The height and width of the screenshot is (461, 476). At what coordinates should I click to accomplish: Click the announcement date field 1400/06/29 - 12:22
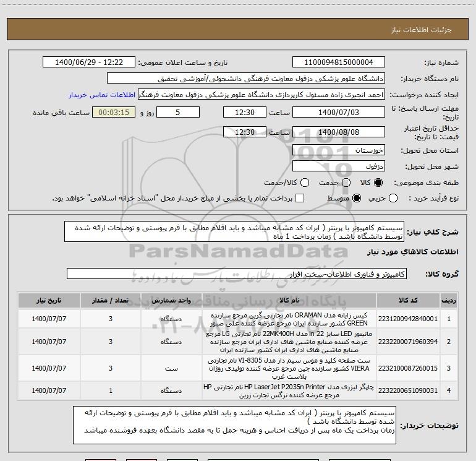coord(88,62)
